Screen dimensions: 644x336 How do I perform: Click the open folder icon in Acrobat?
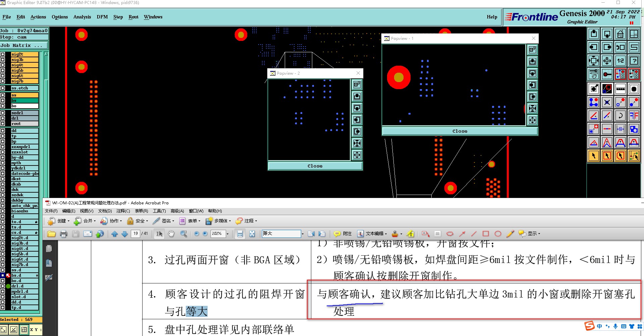click(51, 234)
